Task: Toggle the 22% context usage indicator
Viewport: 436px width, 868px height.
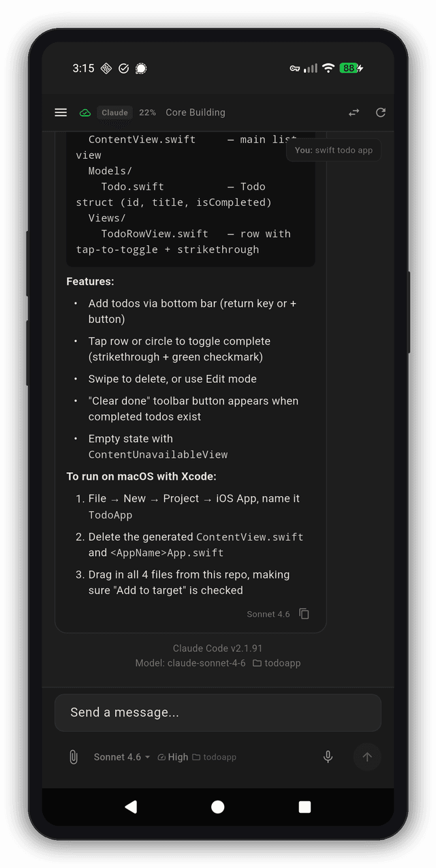Action: [147, 112]
